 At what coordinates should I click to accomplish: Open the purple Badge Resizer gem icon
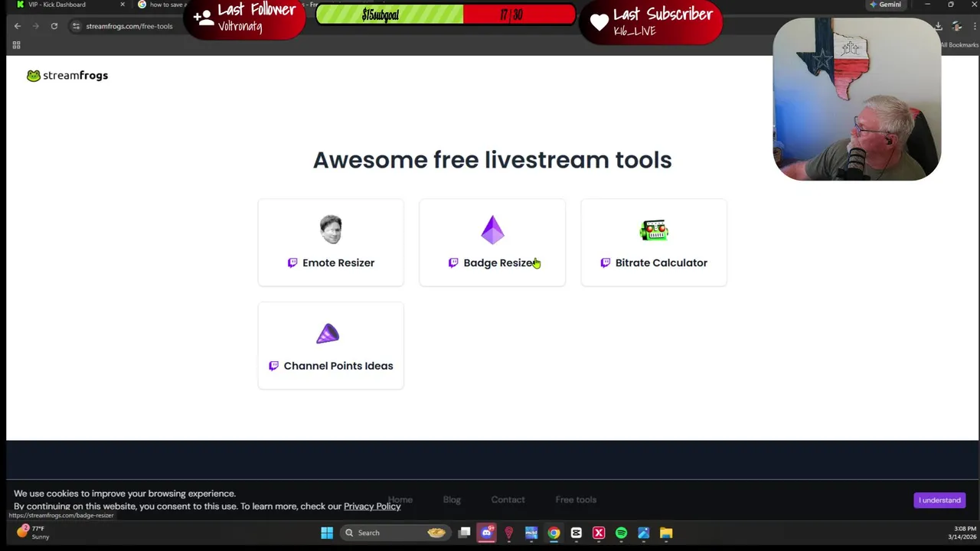click(x=492, y=230)
